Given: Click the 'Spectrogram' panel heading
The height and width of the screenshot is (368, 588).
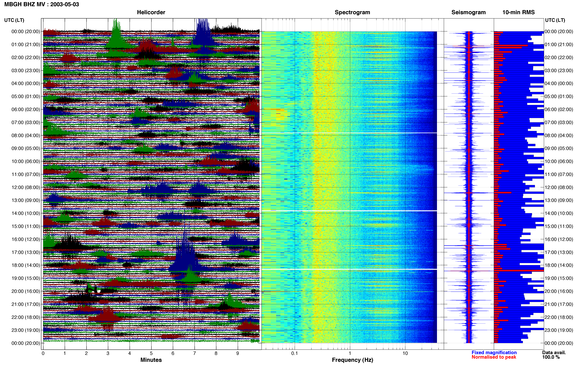Looking at the screenshot, I should click(x=352, y=12).
